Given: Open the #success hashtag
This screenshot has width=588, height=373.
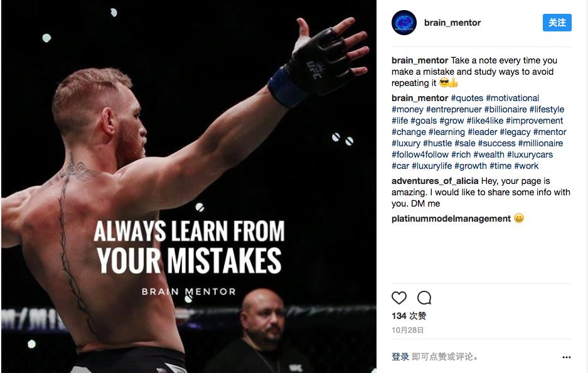Looking at the screenshot, I should (x=496, y=143).
